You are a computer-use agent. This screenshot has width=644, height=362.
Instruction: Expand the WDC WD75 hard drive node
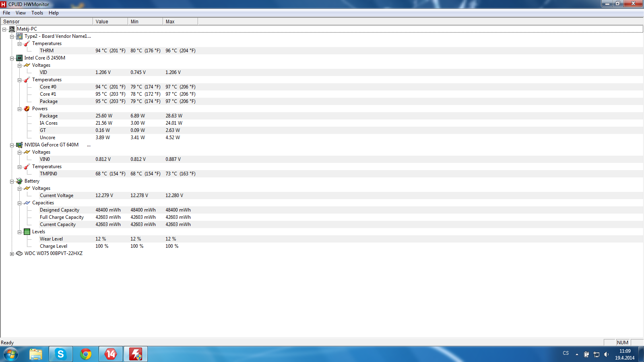[x=12, y=254]
